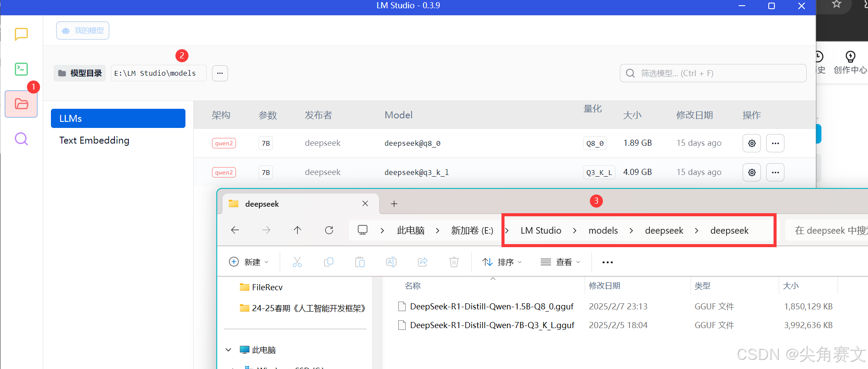This screenshot has width=868, height=369.
Task: Click the computer icon in address bar
Action: 362,230
